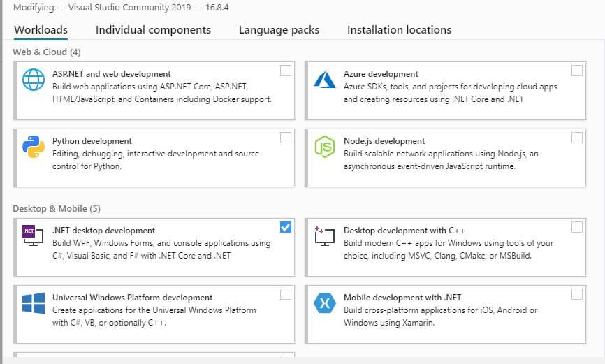Screen dimensions: 605x364
Task: Click the Xamarin mobile development icon
Action: point(325,303)
